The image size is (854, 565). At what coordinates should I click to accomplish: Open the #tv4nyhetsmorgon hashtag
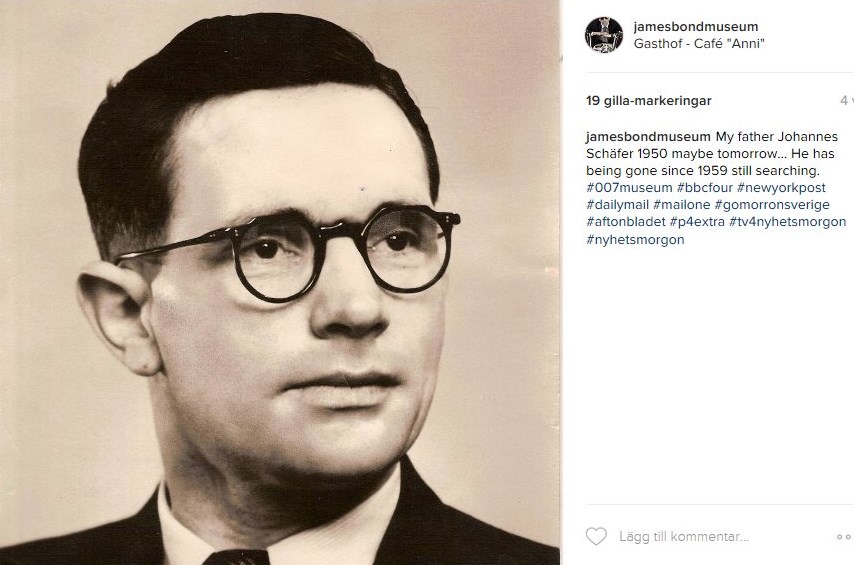point(788,222)
